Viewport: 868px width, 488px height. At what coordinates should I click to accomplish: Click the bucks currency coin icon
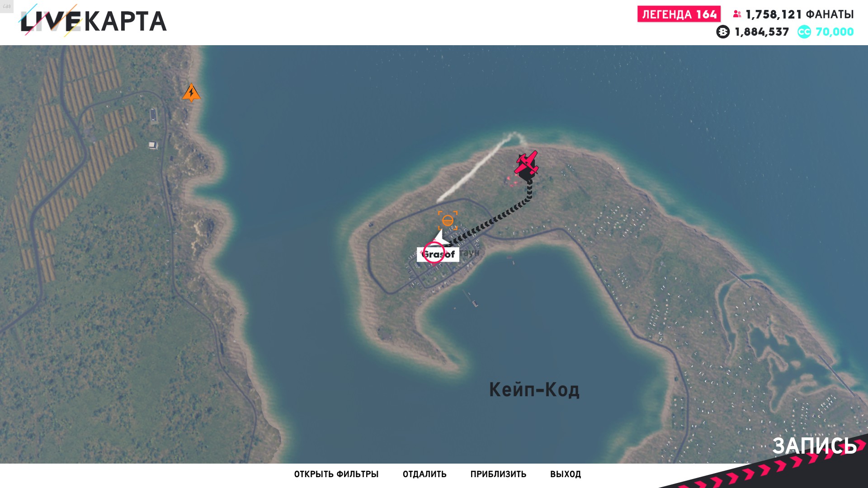(723, 32)
